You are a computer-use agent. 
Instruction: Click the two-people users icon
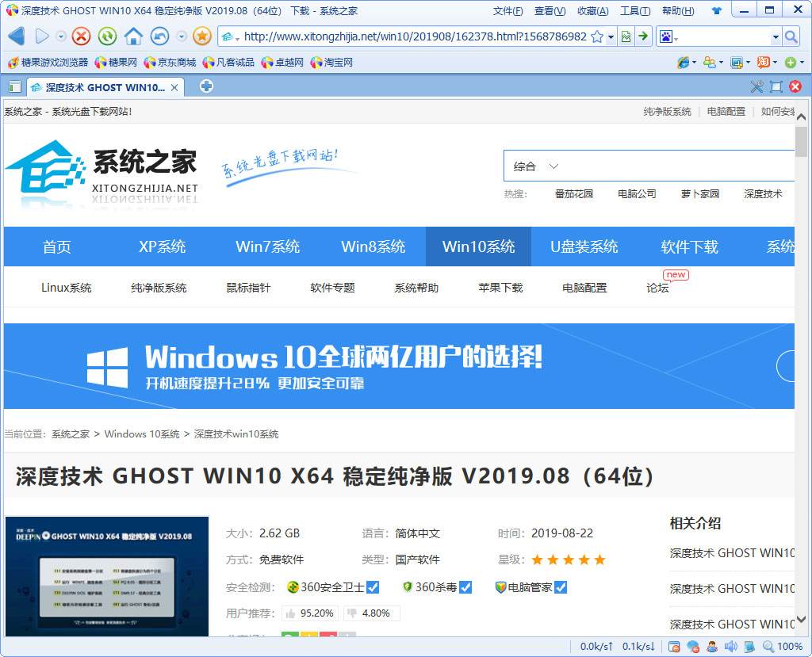[x=709, y=62]
